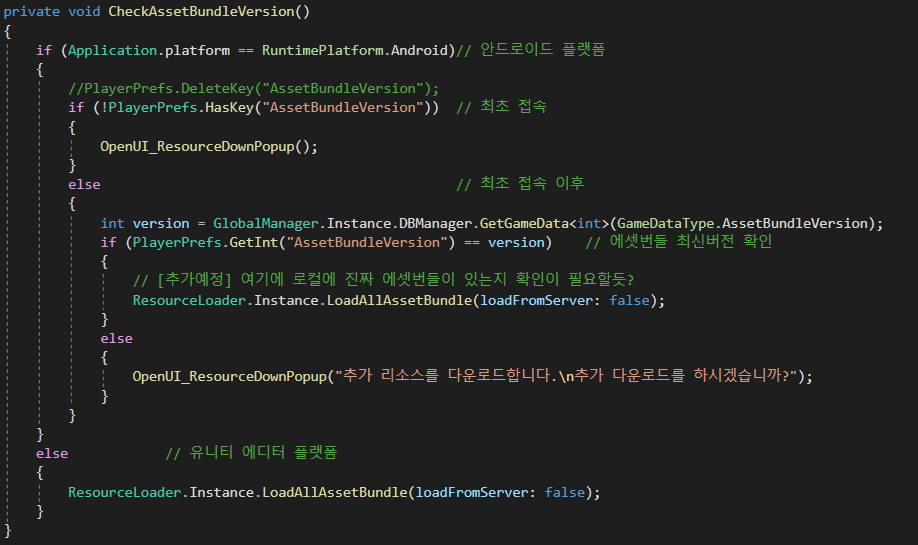Click 'RuntimePlatform.Android' in the first if

pyautogui.click(x=355, y=50)
